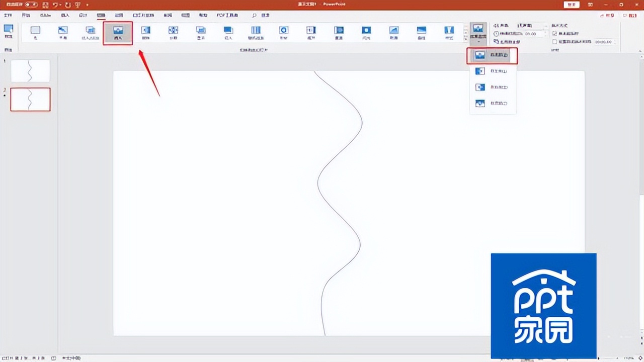Image resolution: width=644 pixels, height=362 pixels.
Task: Choose From Top effect option
Action: [492, 103]
